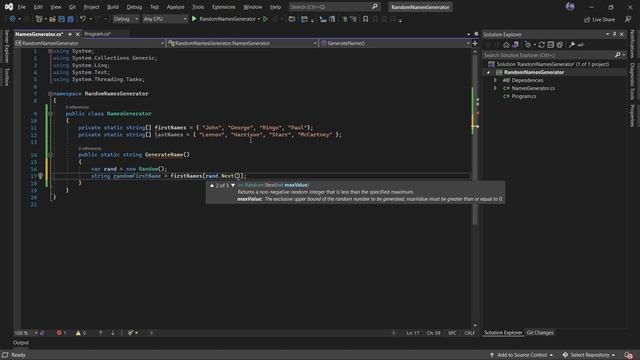This screenshot has width=640, height=360.
Task: Click the CRLF line ending indicator
Action: point(469,333)
